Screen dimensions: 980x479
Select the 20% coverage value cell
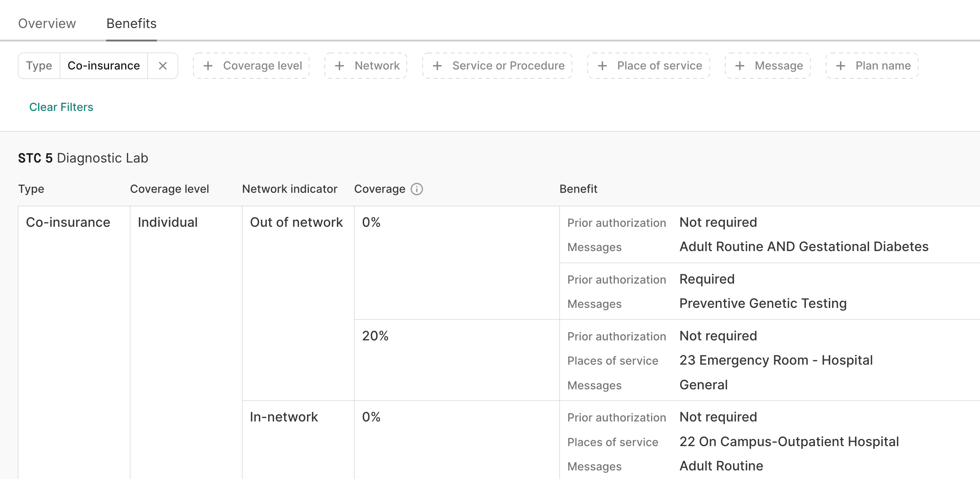tap(375, 336)
